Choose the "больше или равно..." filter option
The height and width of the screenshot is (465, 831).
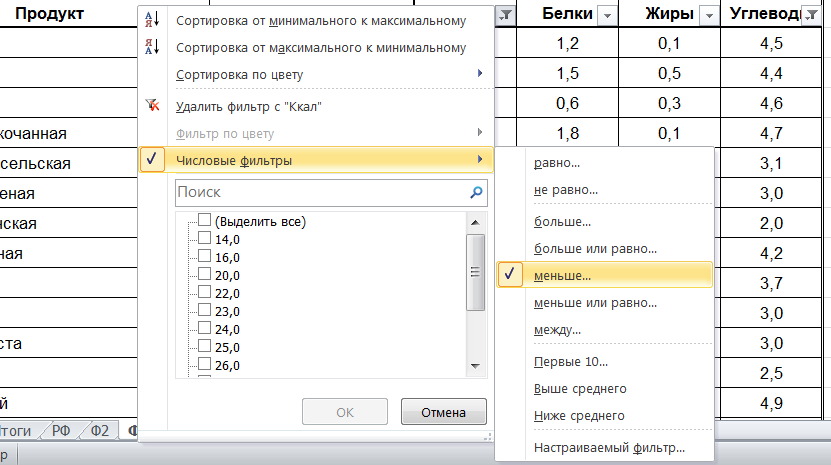(x=595, y=248)
